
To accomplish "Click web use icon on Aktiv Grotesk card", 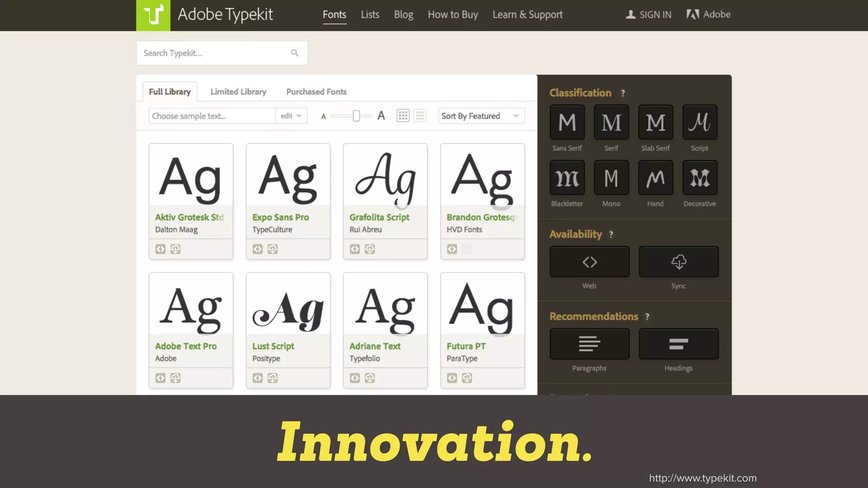I will point(160,249).
